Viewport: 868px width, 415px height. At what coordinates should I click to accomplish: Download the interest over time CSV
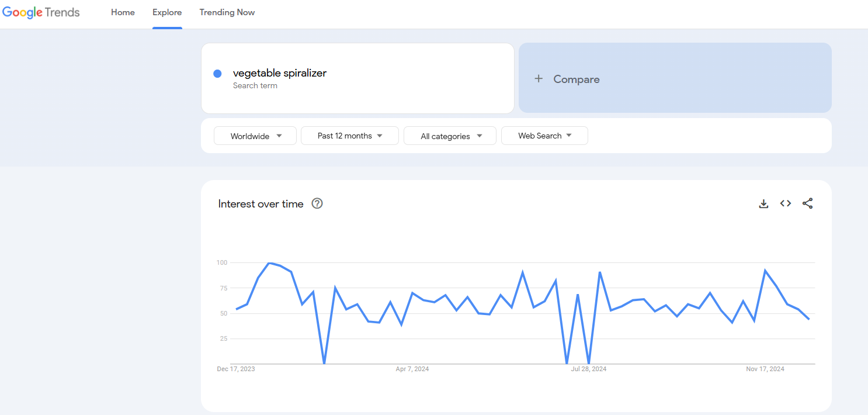763,203
